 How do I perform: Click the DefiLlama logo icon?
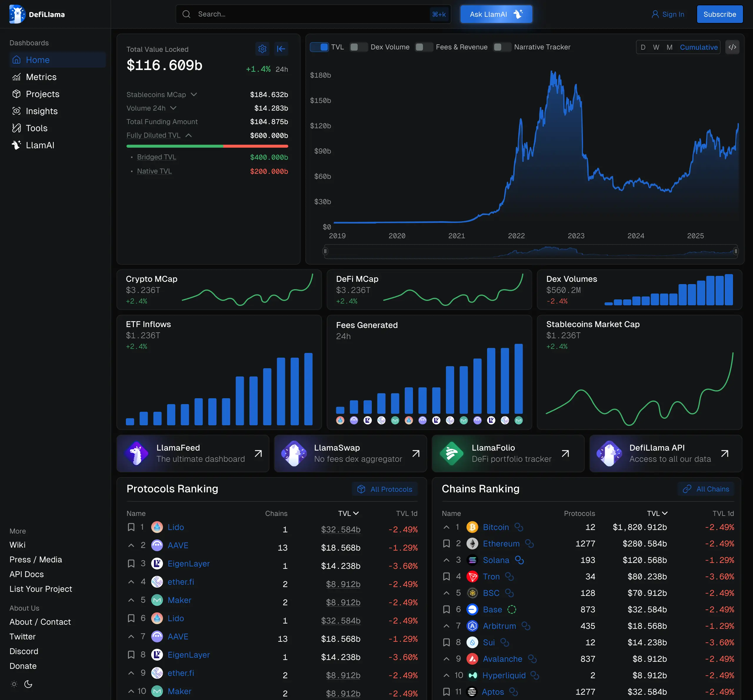pos(17,14)
